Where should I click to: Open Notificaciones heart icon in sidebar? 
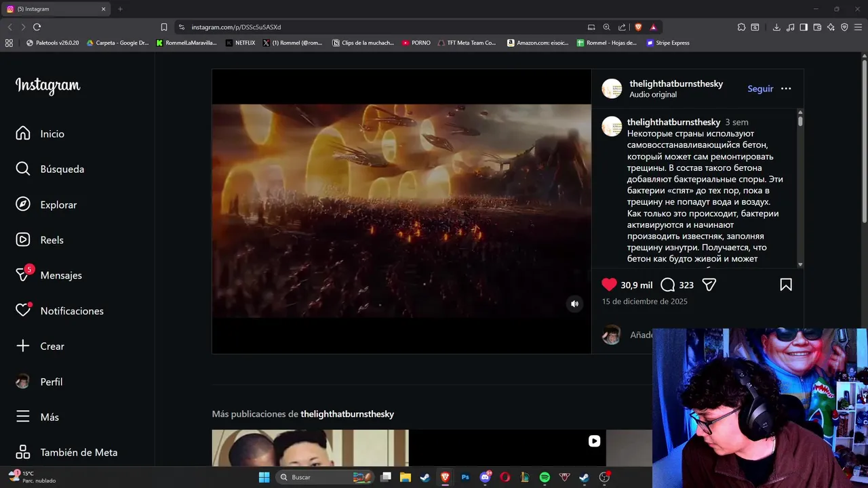point(23,310)
